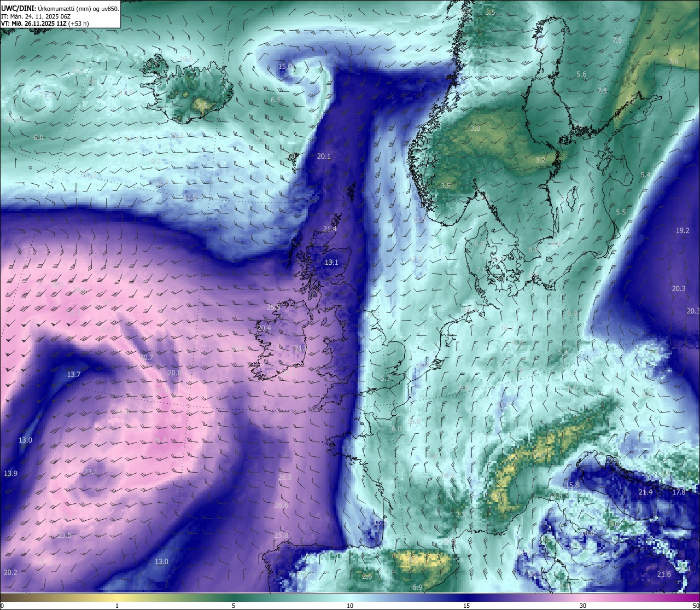This screenshot has width=700, height=610.
Task: Click the 6.5 value southeast of Iceland
Action: click(276, 100)
